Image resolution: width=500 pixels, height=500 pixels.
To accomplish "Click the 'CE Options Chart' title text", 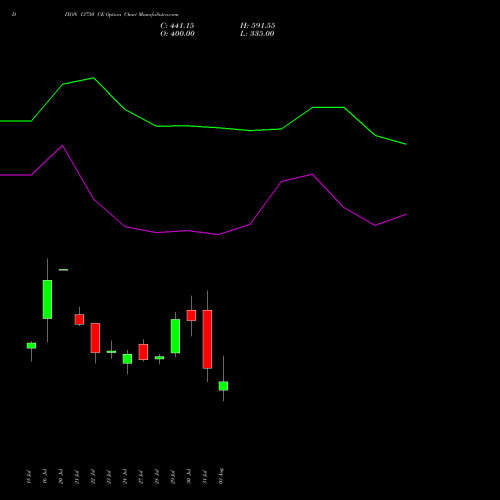I will pos(117,14).
